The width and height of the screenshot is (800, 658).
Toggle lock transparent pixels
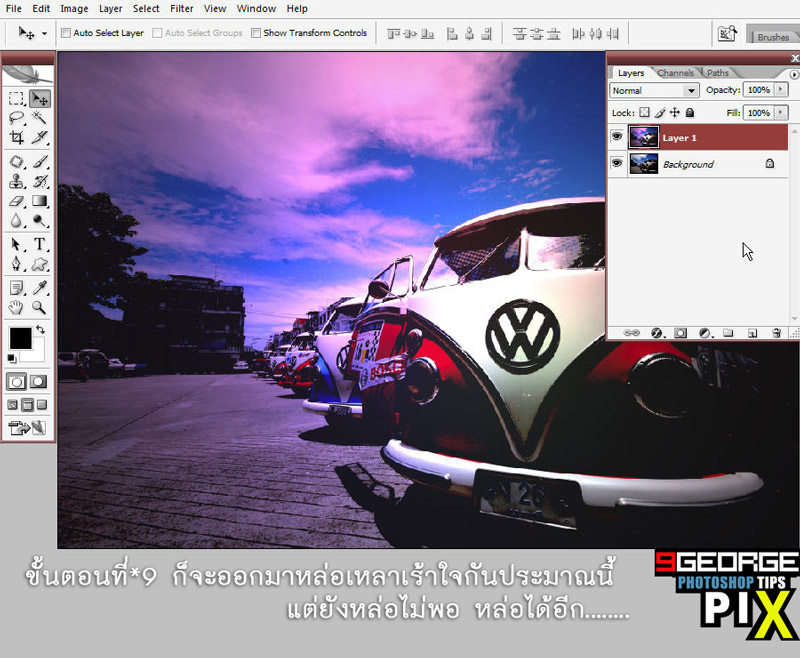(645, 112)
